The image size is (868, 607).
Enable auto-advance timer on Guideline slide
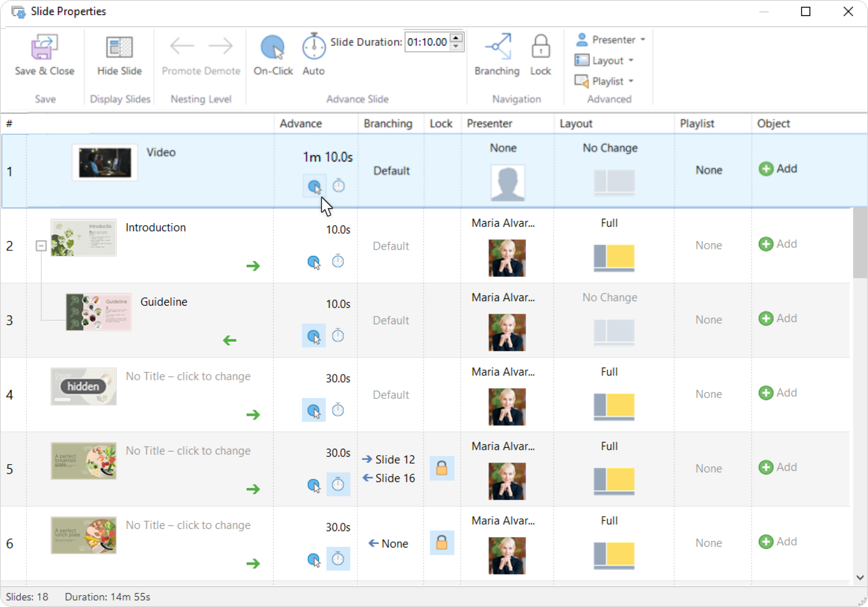(x=338, y=336)
